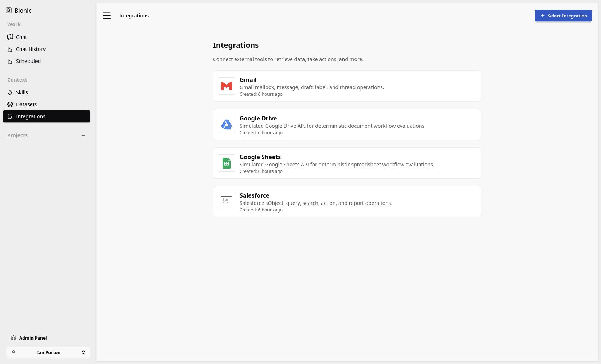This screenshot has height=364, width=601.
Task: Open the Google Drive integration title
Action: [x=258, y=118]
